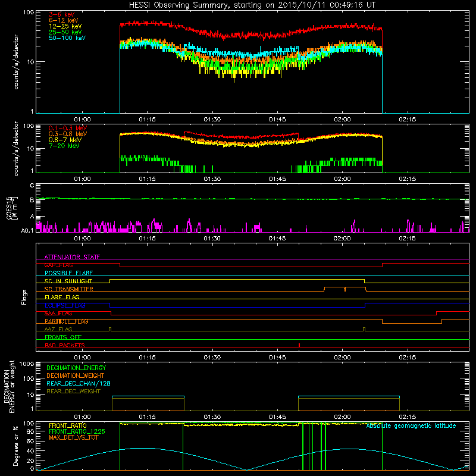Click the DECIMATION_ENERGY legend label
This screenshot has width=476, height=476.
coord(76,368)
